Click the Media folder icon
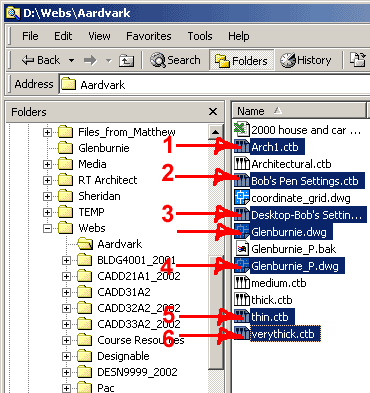 pos(66,164)
